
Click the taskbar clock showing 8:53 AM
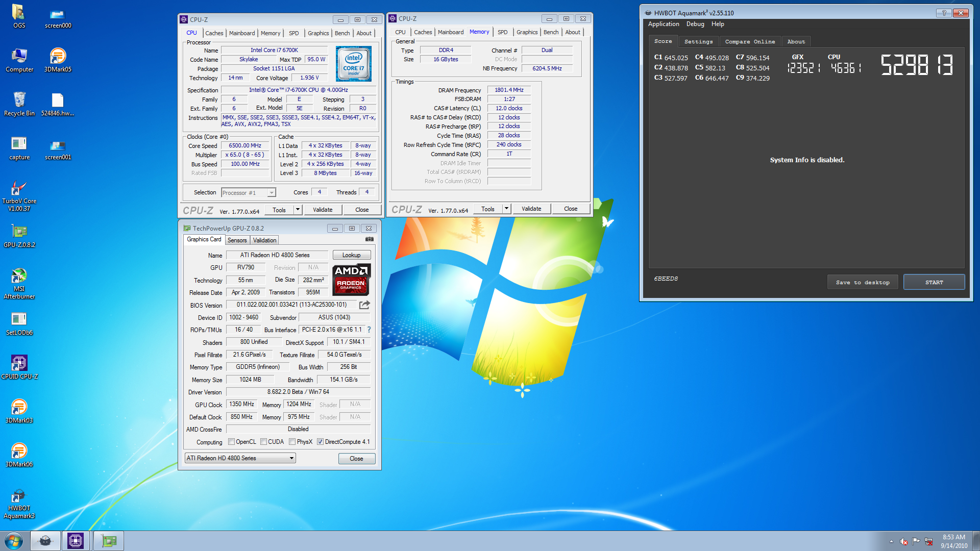pyautogui.click(x=954, y=541)
